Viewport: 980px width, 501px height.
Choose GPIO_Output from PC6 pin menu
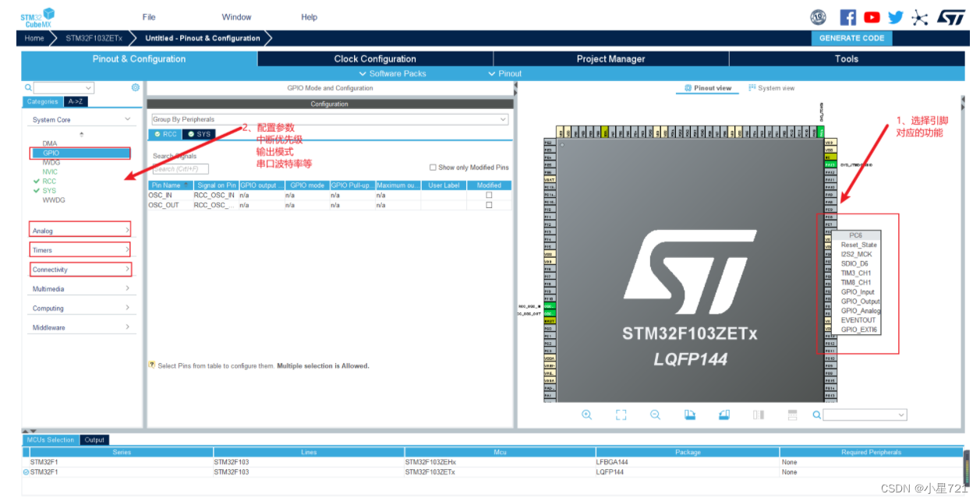tap(860, 301)
